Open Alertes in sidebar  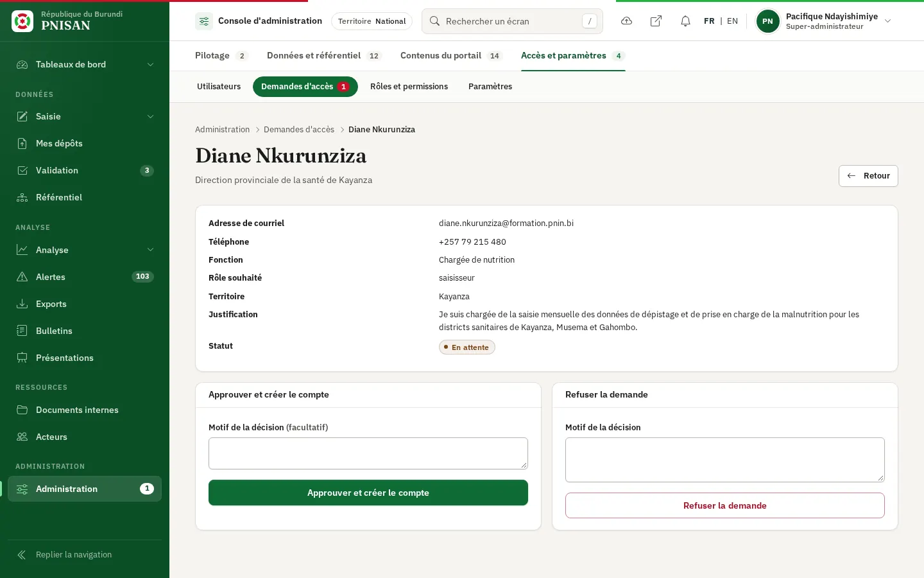click(85, 277)
